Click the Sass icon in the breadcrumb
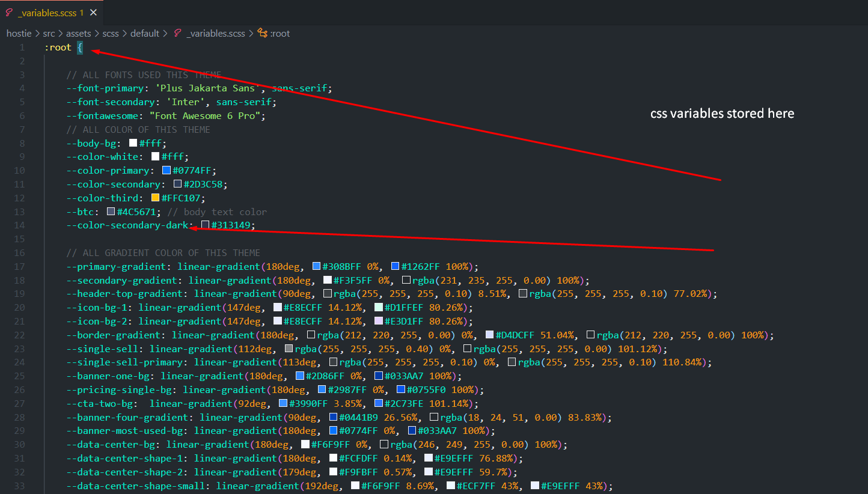This screenshot has height=494, width=868. [177, 34]
